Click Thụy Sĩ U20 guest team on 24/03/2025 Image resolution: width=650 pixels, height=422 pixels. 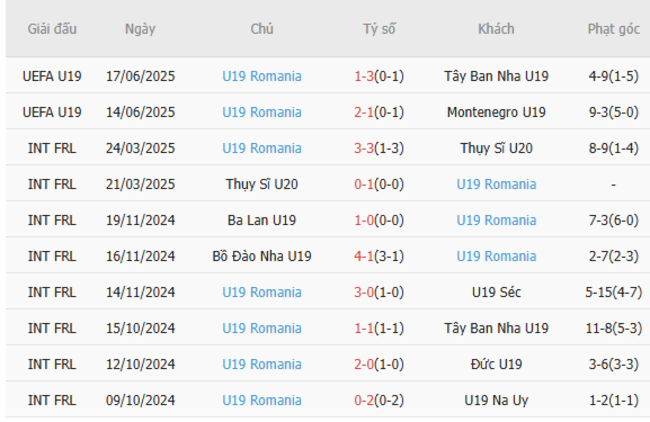[x=496, y=148]
